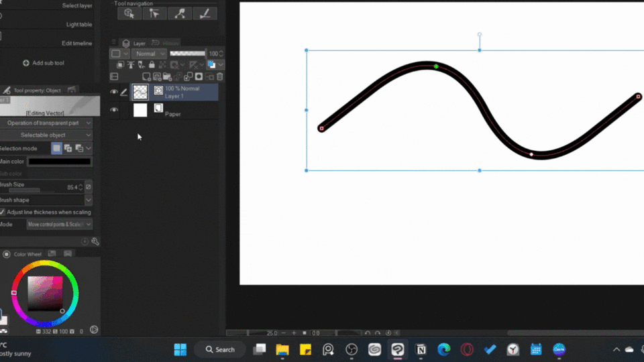Click the Object tool in Tool navigation
This screenshot has width=644, height=362.
click(x=129, y=13)
